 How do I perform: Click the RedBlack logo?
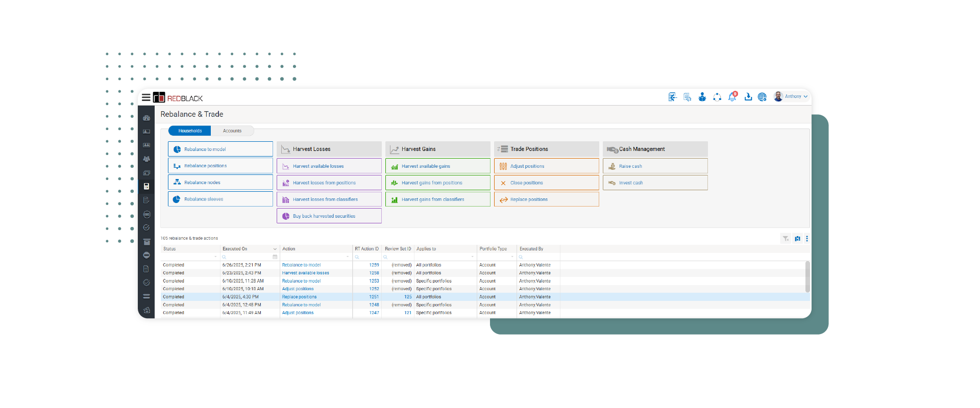(178, 98)
